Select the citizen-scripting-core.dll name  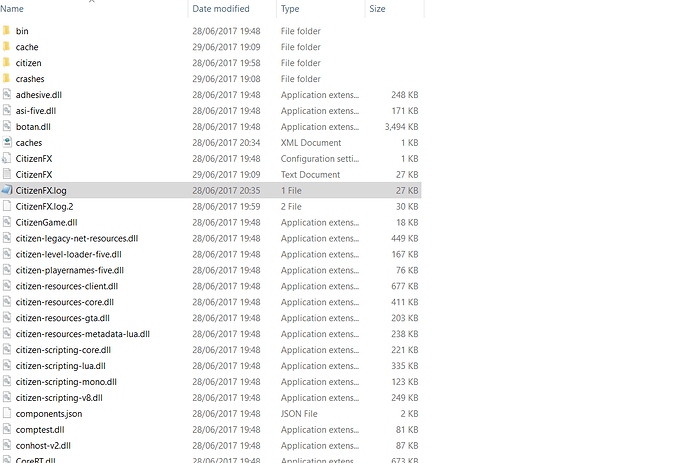[x=63, y=350]
